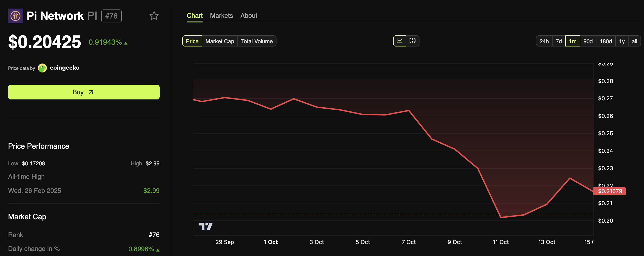Select the Price chart toggle

coord(192,41)
